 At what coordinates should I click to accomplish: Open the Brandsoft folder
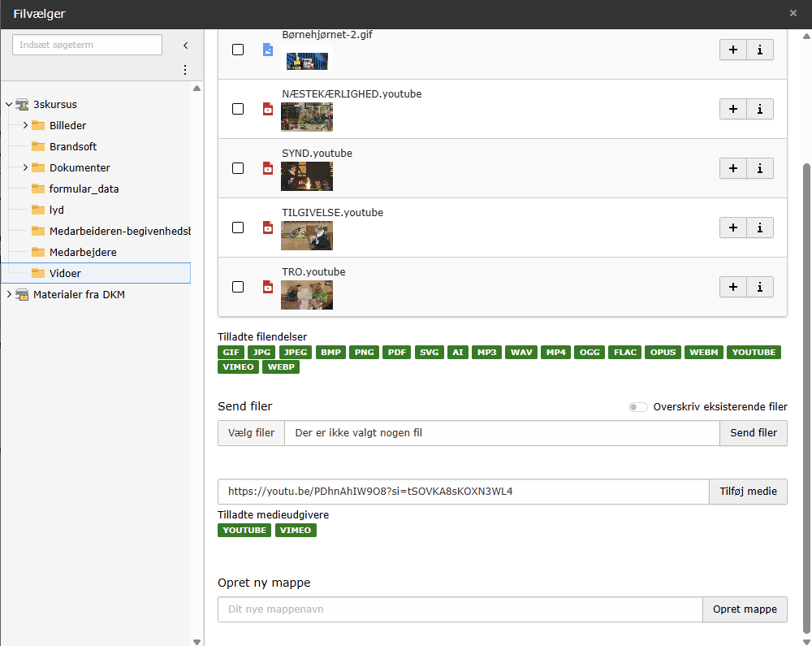(73, 146)
